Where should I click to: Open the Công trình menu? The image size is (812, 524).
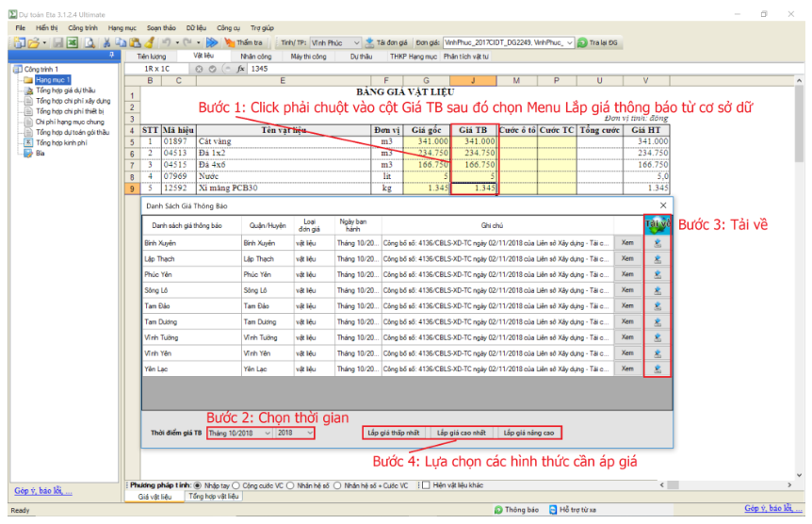pos(83,28)
